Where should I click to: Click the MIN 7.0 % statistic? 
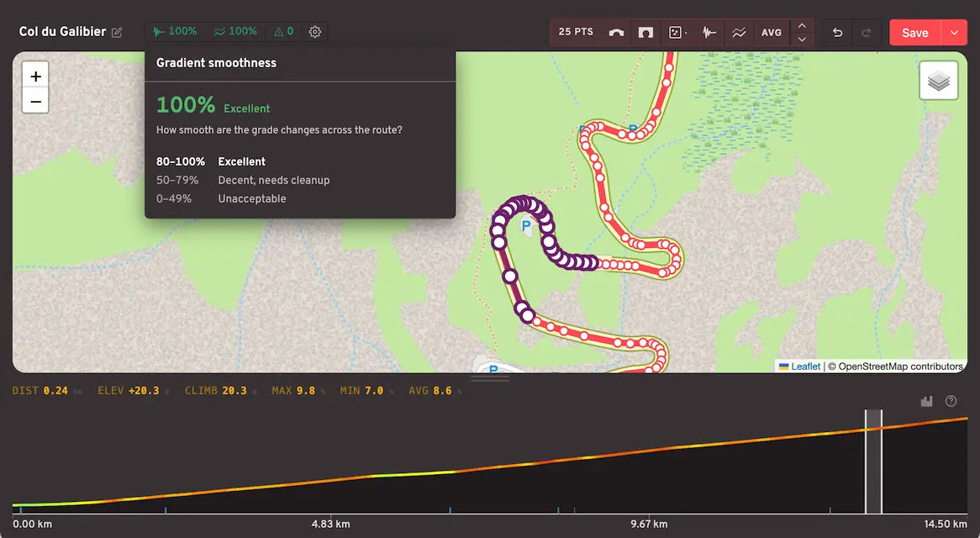coord(366,391)
